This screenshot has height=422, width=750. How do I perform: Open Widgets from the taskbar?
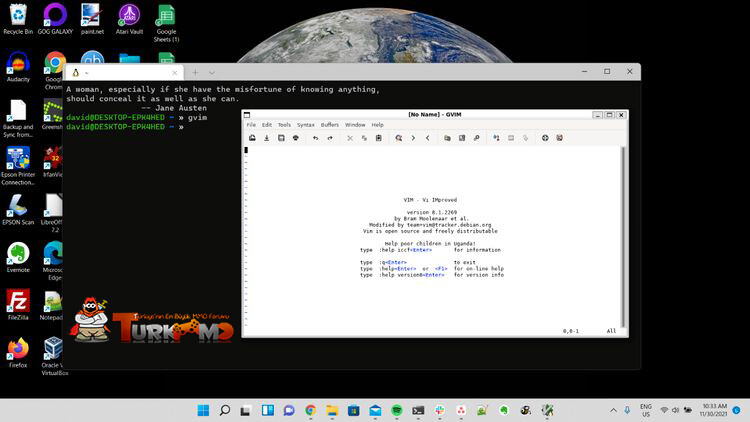point(268,411)
